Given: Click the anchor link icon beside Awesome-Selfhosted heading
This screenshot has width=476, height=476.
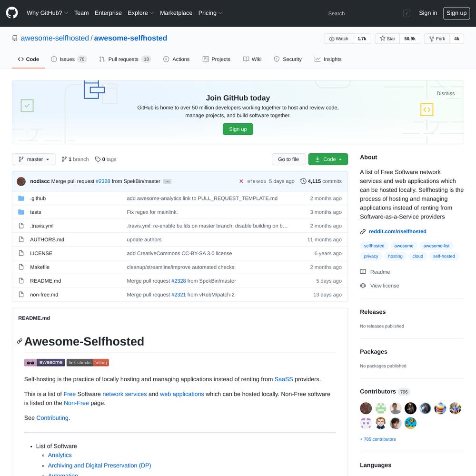Looking at the screenshot, I should point(20,341).
